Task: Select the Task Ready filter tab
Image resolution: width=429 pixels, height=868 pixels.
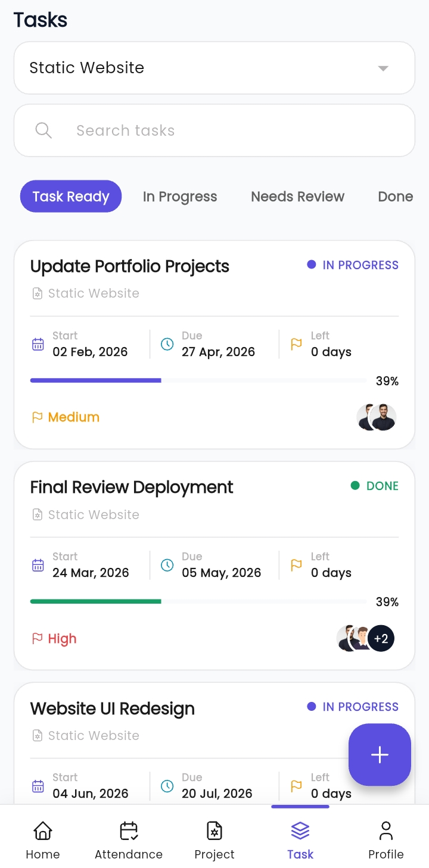Action: point(71,196)
